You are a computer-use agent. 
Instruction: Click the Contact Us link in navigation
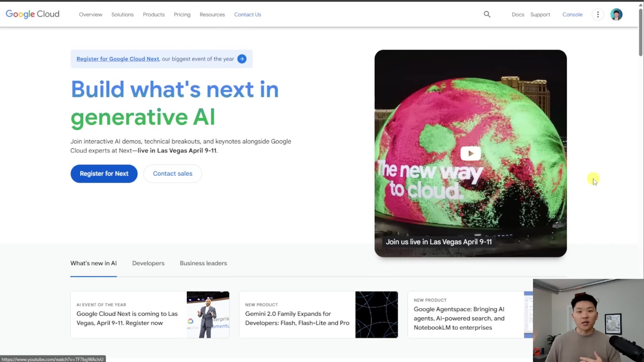(x=248, y=14)
